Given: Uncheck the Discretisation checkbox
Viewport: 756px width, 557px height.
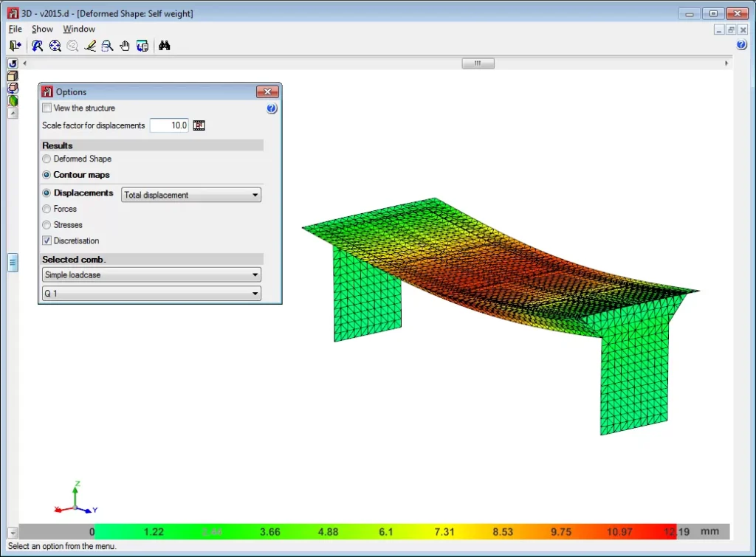Looking at the screenshot, I should click(x=47, y=241).
